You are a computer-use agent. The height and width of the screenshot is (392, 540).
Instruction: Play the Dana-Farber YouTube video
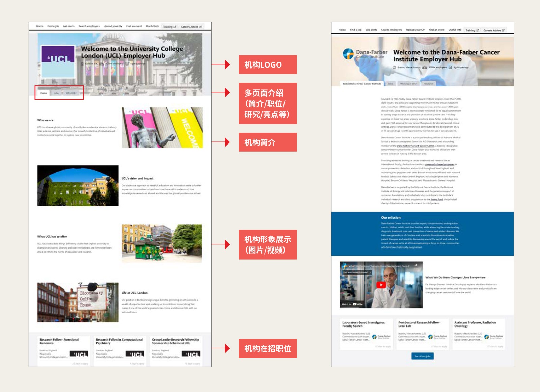pyautogui.click(x=381, y=285)
